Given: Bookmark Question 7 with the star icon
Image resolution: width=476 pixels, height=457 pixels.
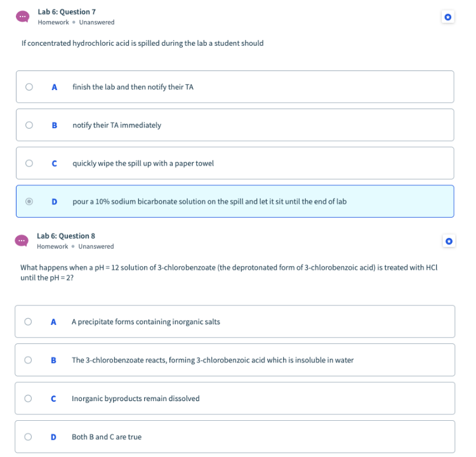Looking at the screenshot, I should (448, 17).
